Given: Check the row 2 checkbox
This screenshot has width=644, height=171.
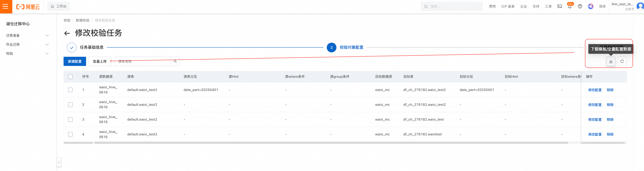Looking at the screenshot, I should point(70,105).
